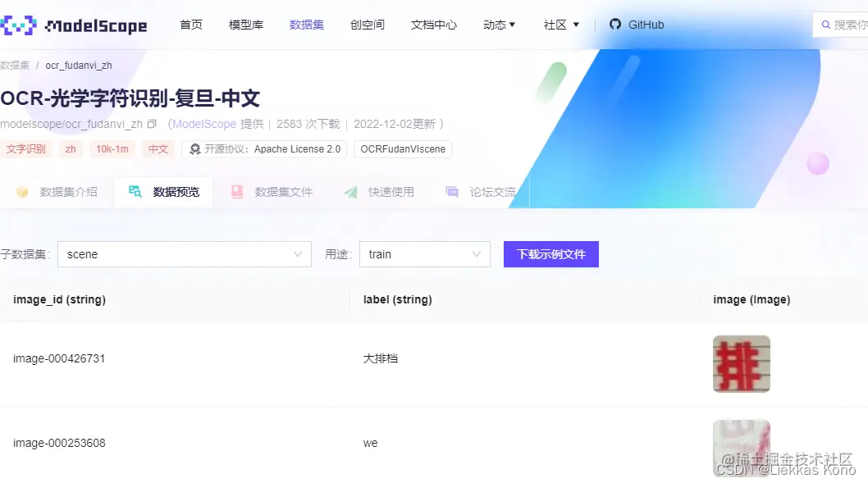Open the 用途 train dropdown
Viewport: 868px width, 483px height.
pos(424,254)
